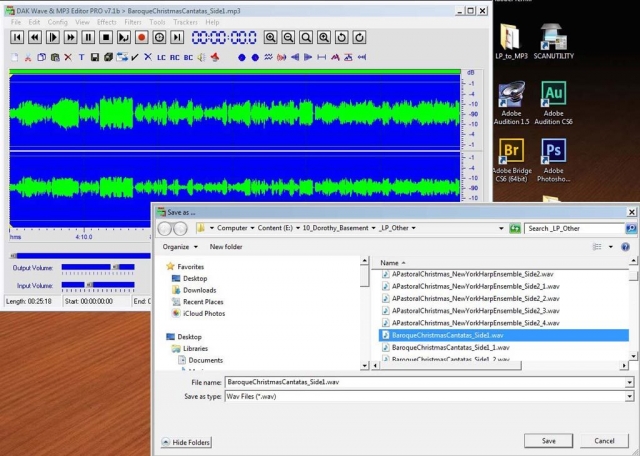Select the BC both channels button

[x=188, y=58]
